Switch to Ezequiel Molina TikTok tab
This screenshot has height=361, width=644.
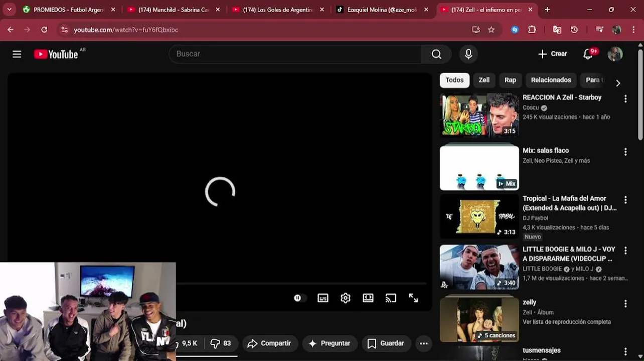point(383,10)
